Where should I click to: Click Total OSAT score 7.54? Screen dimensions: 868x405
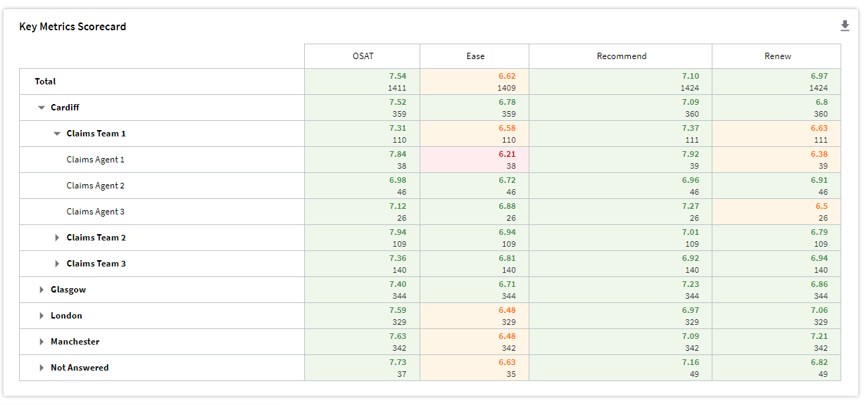[x=398, y=76]
